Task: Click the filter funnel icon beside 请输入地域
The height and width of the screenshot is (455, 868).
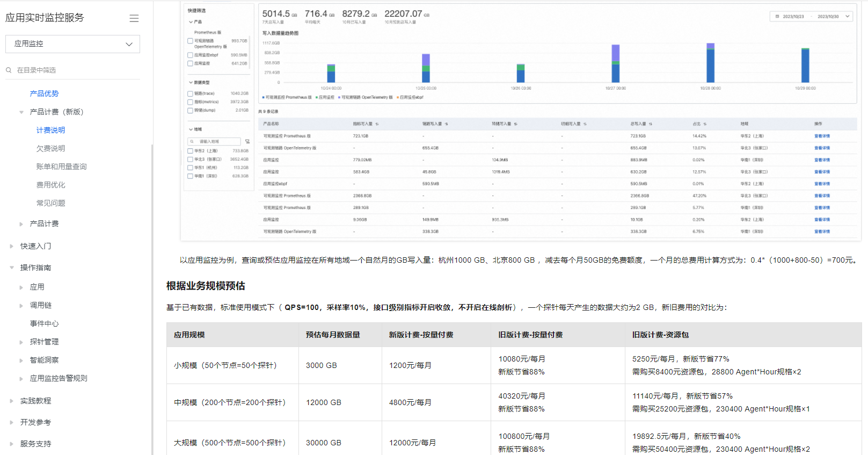Action: point(247,141)
